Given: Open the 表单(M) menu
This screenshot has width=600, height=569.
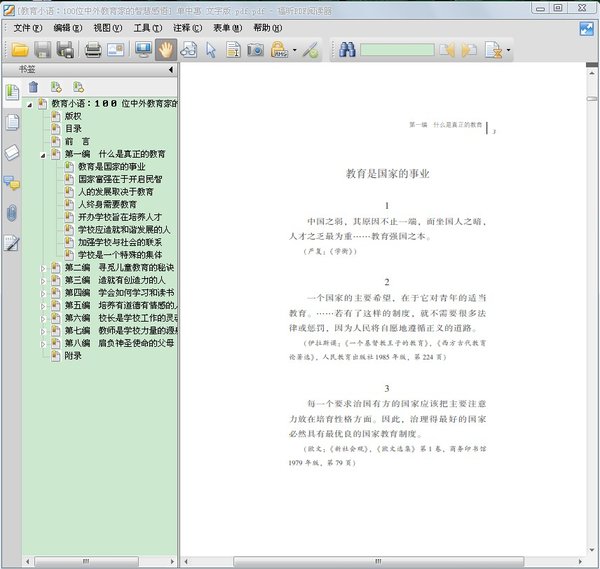Looking at the screenshot, I should 228,28.
